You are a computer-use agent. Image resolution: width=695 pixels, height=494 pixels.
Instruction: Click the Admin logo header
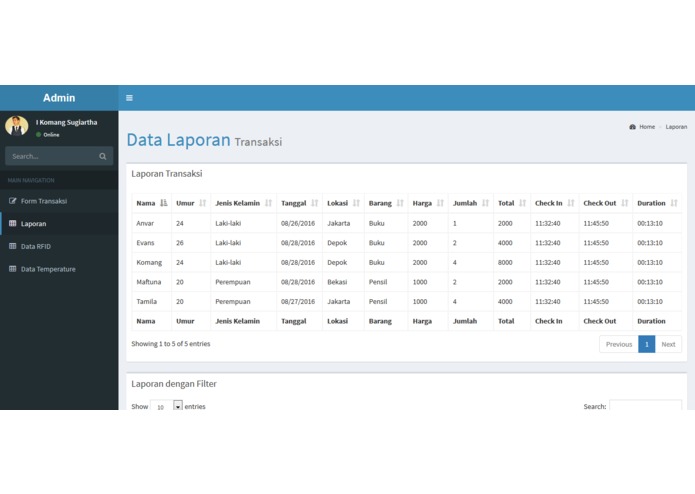[59, 98]
